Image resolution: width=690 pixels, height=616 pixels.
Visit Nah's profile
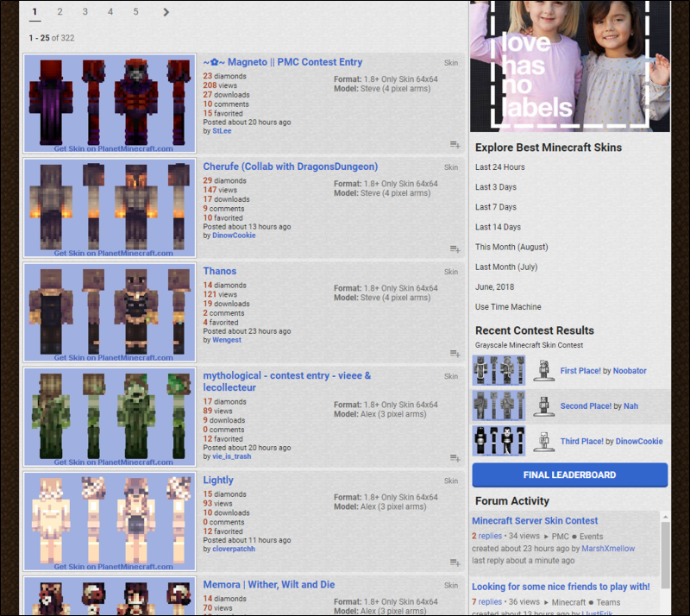[630, 405]
